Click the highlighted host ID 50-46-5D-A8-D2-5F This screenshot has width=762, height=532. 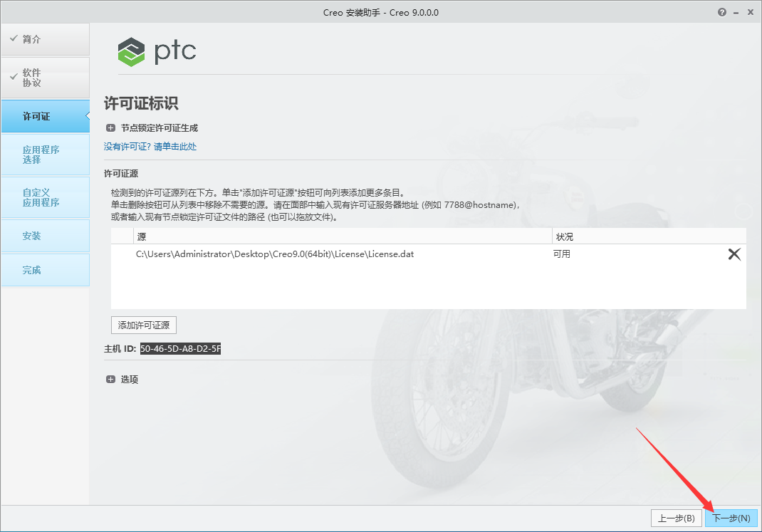tap(181, 349)
